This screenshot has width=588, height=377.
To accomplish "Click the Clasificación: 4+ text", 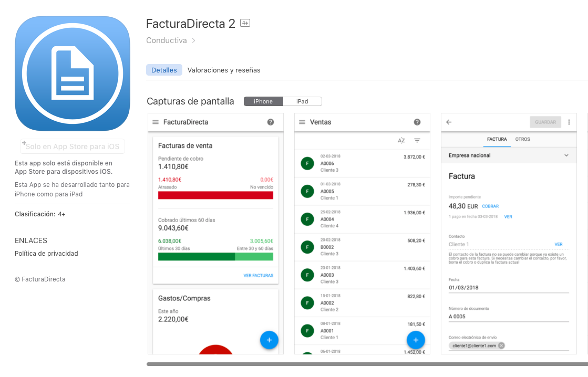I will (x=40, y=214).
